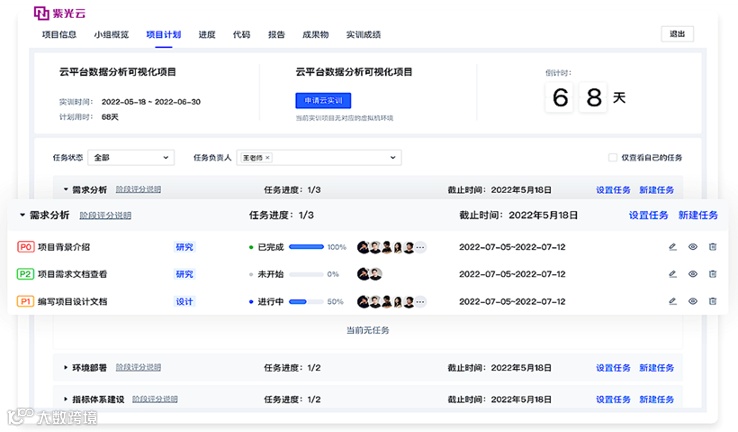View the 项目需求文档查看 task via eye icon

(x=693, y=274)
